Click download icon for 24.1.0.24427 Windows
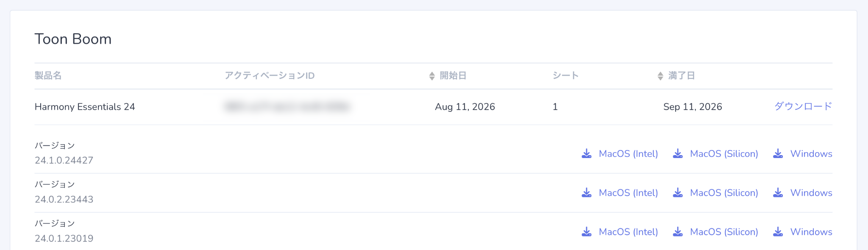The height and width of the screenshot is (250, 868). tap(778, 153)
